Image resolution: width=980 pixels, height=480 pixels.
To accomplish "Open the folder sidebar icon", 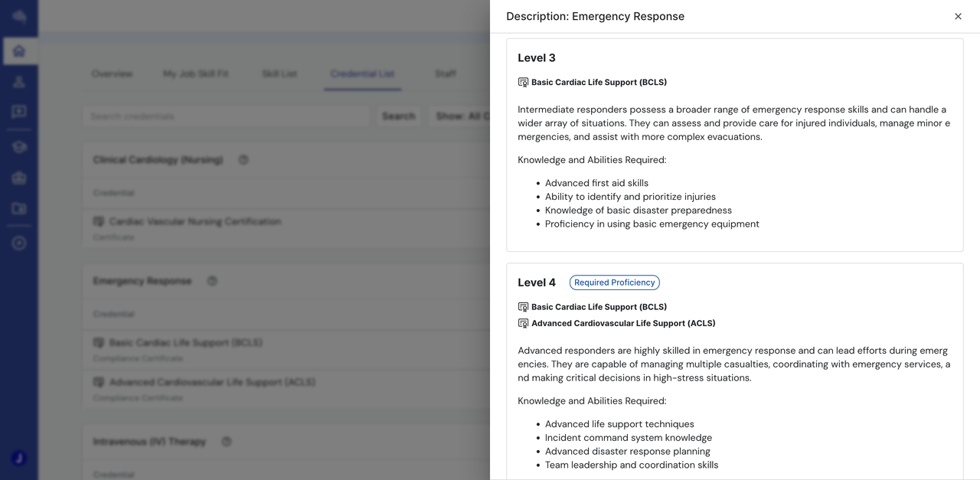I will 19,208.
